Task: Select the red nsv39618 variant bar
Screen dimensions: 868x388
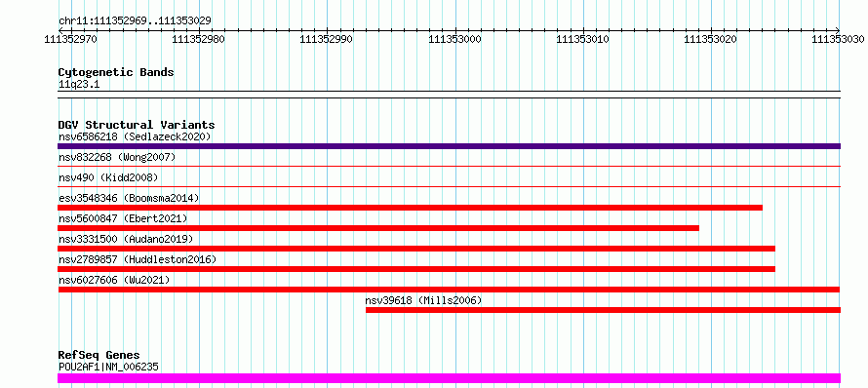Action: (x=604, y=310)
